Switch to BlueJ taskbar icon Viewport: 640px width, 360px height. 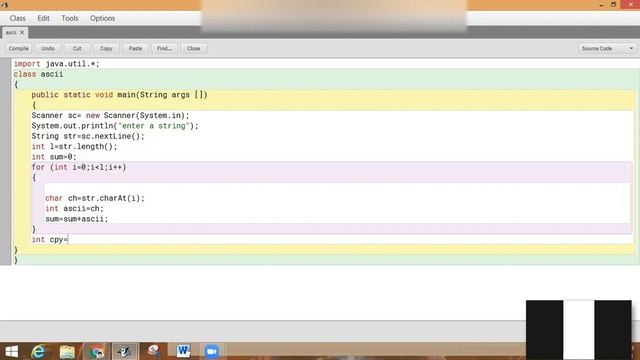124,351
